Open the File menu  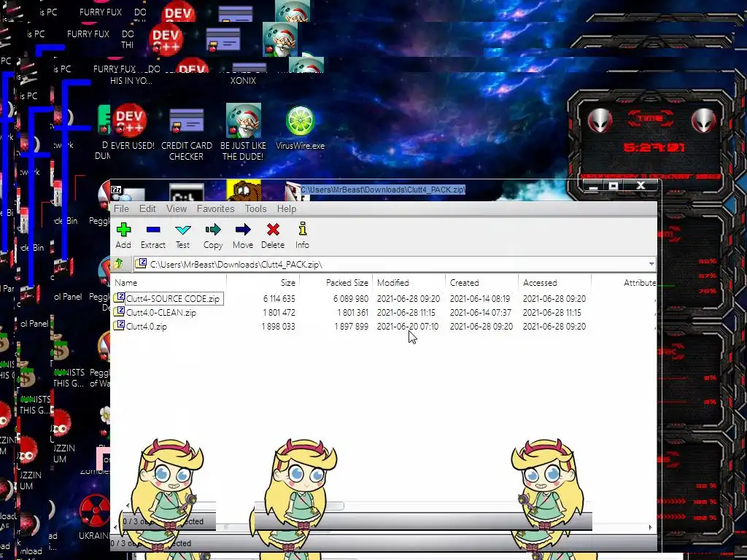pos(121,209)
